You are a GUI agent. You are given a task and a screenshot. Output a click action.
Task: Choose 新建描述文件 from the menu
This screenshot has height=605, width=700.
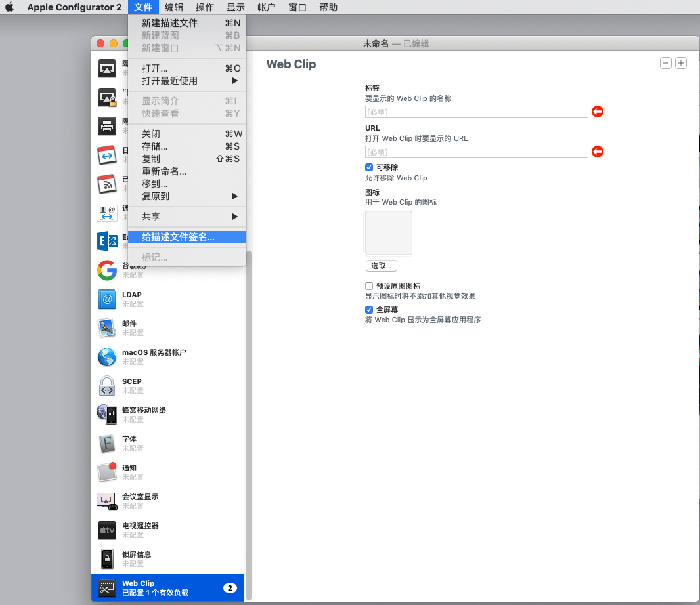[187, 23]
